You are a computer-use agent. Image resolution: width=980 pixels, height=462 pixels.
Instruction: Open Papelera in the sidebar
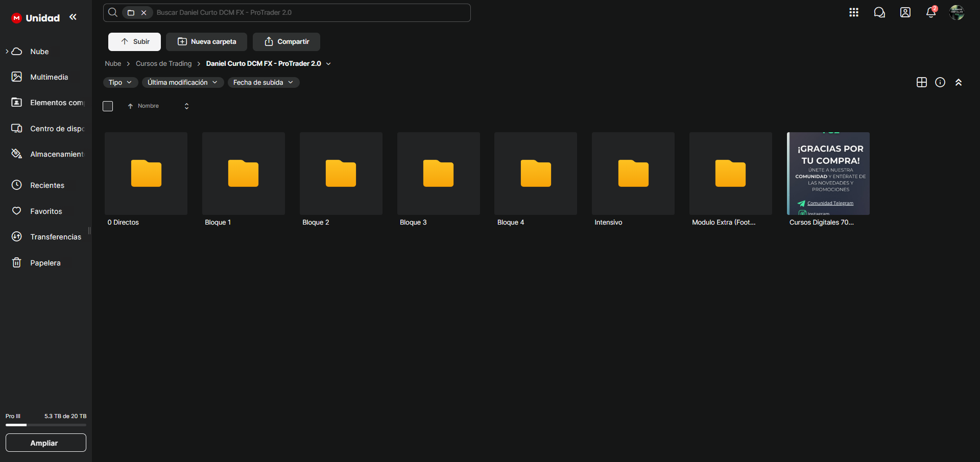45,263
